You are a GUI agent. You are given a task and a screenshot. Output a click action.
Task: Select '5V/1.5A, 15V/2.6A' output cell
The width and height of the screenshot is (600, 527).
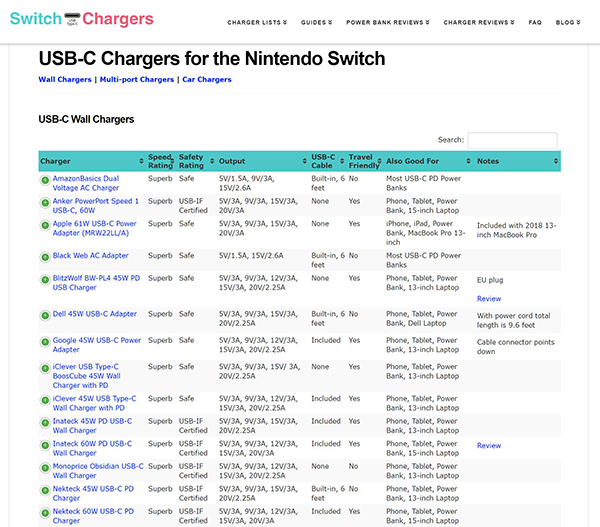point(251,256)
